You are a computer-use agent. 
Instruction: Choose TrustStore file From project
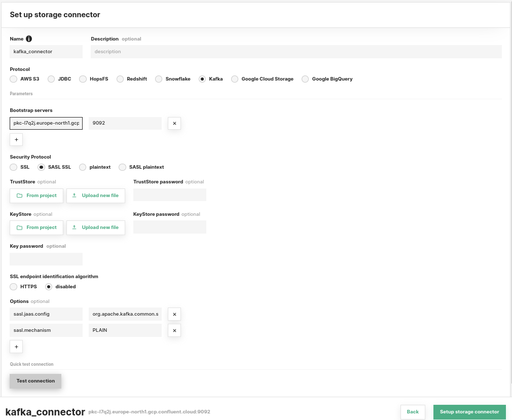pos(36,196)
